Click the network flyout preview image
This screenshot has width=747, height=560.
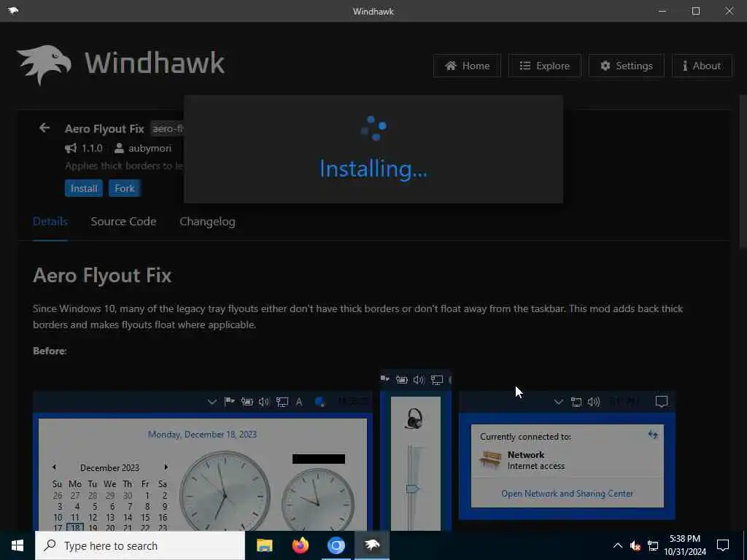tap(567, 455)
